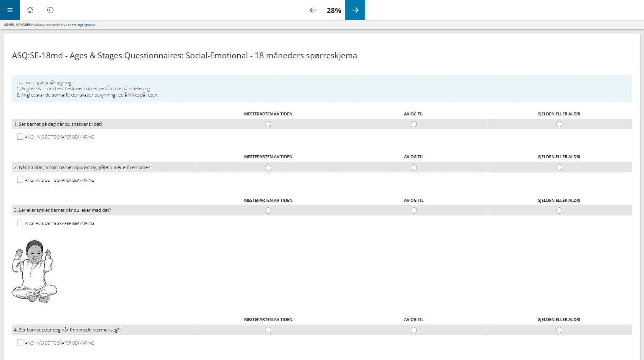The width and height of the screenshot is (644, 360).
Task: Check the concern box for question 4
Action: pyautogui.click(x=20, y=343)
